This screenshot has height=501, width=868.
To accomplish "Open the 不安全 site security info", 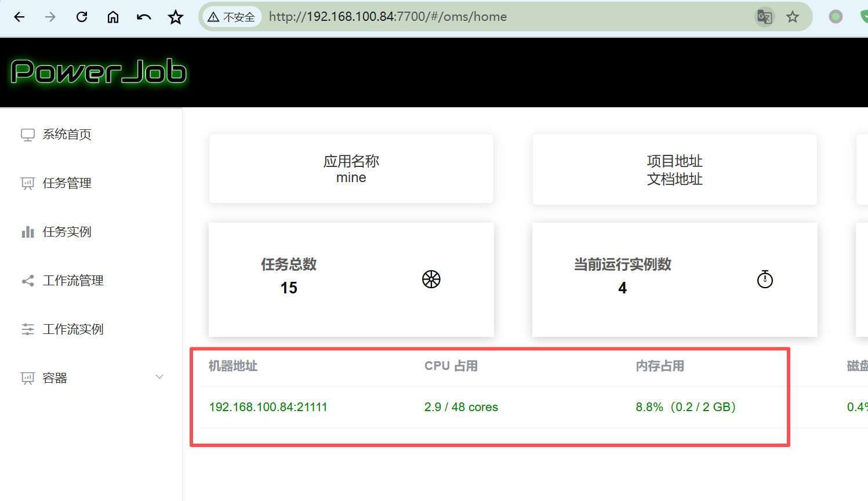I will (x=231, y=17).
